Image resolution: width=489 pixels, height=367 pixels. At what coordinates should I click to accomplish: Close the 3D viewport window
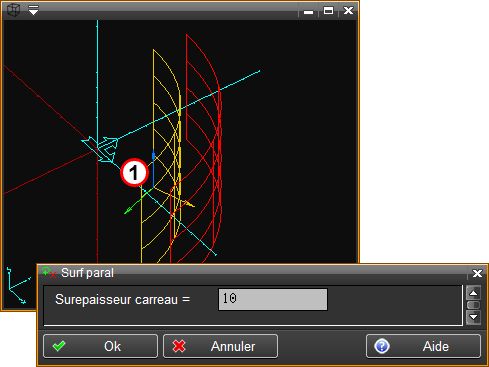click(x=348, y=11)
